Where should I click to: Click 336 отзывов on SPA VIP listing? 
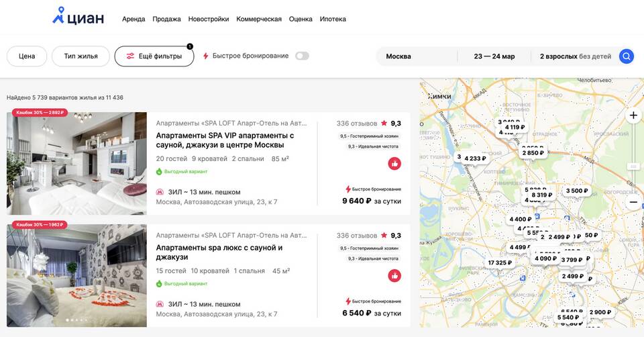pos(356,124)
